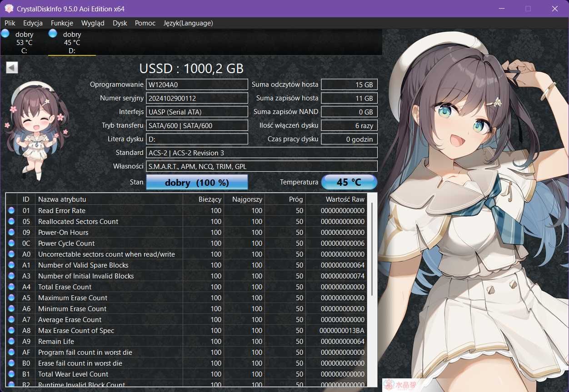Click status orb for Total Erase Count
The width and height of the screenshot is (569, 392).
11,287
